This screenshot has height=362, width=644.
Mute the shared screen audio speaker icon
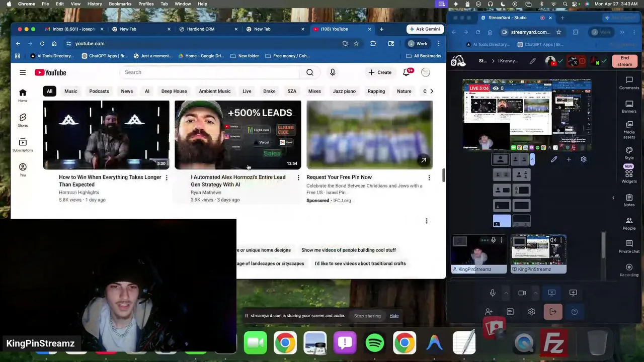[553, 241]
